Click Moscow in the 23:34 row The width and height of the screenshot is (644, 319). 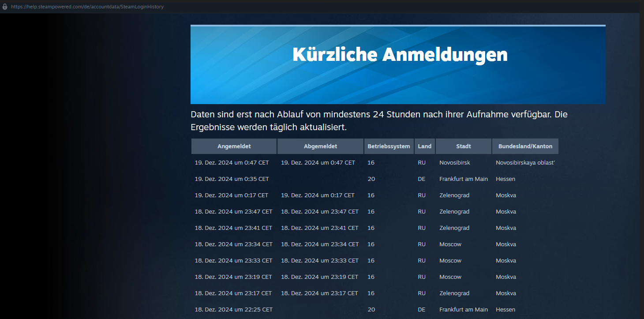pyautogui.click(x=450, y=244)
